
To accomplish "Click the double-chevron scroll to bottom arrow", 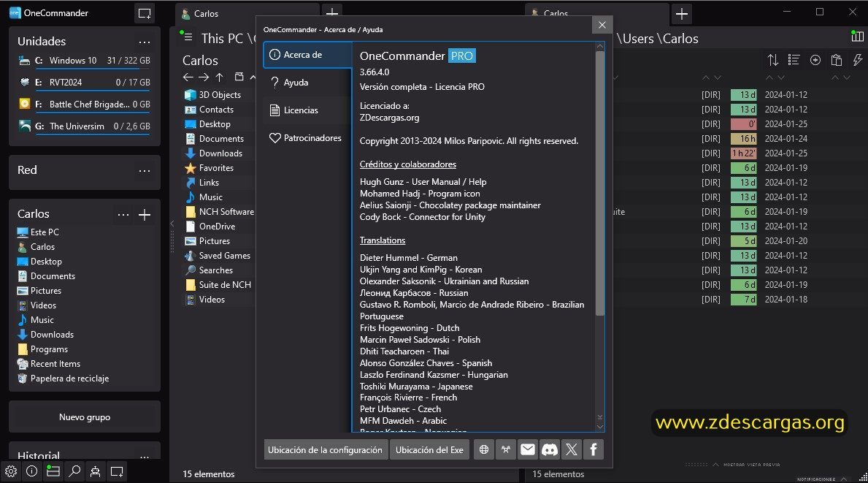I will 599,417.
